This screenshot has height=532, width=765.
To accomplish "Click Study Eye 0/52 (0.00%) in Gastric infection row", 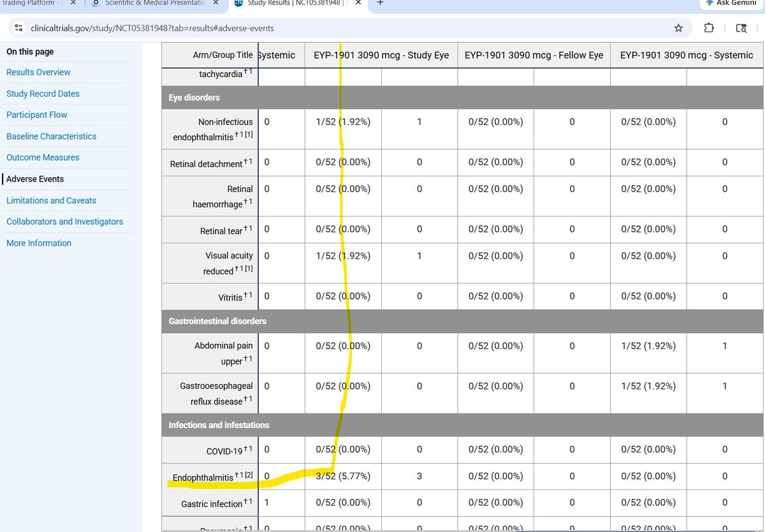I will pos(343,503).
